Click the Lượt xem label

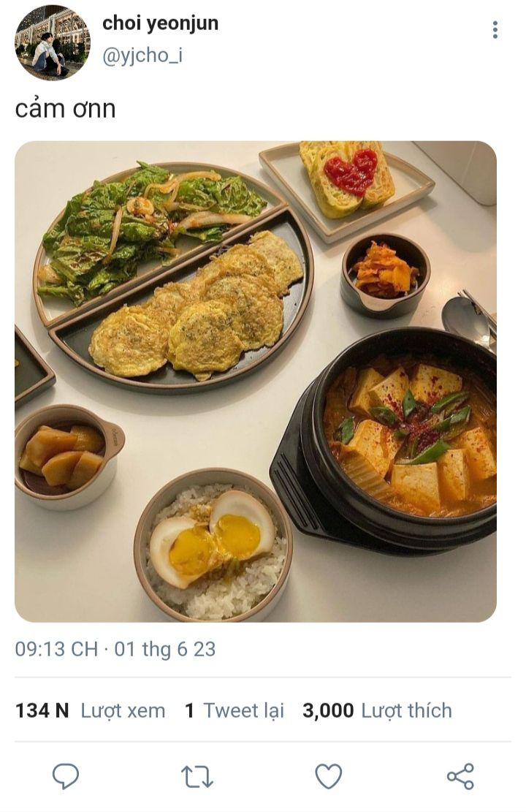click(x=123, y=710)
